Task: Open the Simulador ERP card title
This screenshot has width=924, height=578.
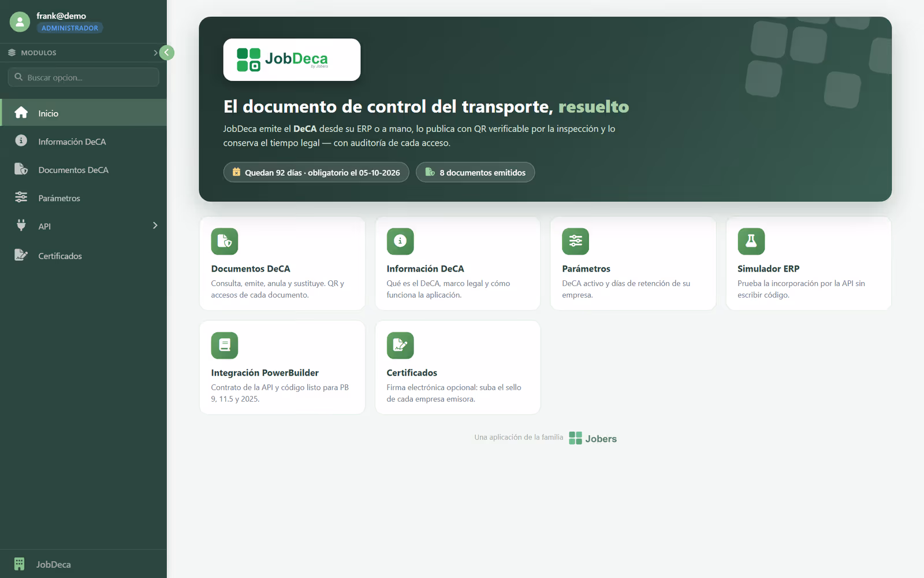Action: pos(768,269)
